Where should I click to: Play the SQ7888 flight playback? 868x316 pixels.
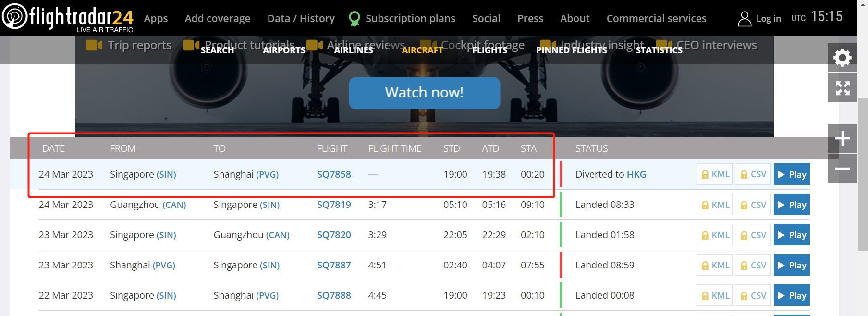tap(792, 295)
